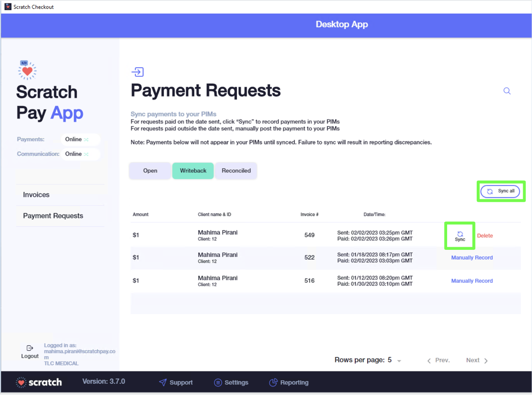
Task: Click the Payment Requests arrow-box icon above the heading
Action: pos(138,72)
